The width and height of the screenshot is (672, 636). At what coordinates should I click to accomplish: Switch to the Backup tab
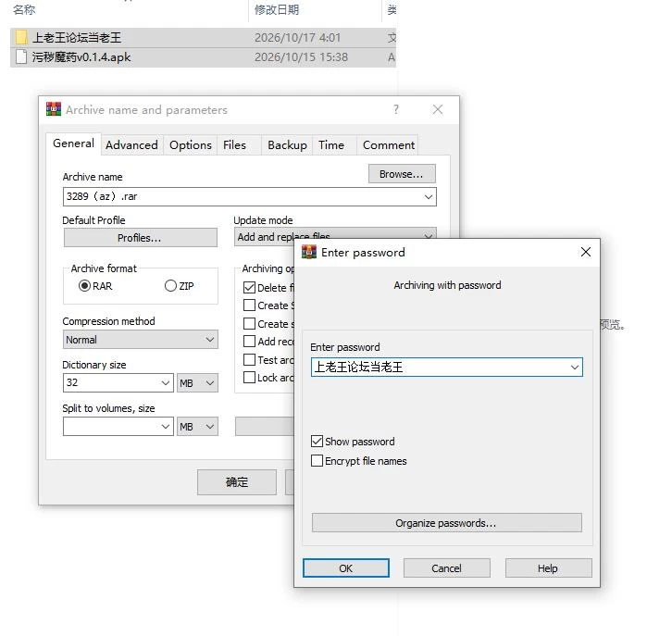(x=287, y=145)
